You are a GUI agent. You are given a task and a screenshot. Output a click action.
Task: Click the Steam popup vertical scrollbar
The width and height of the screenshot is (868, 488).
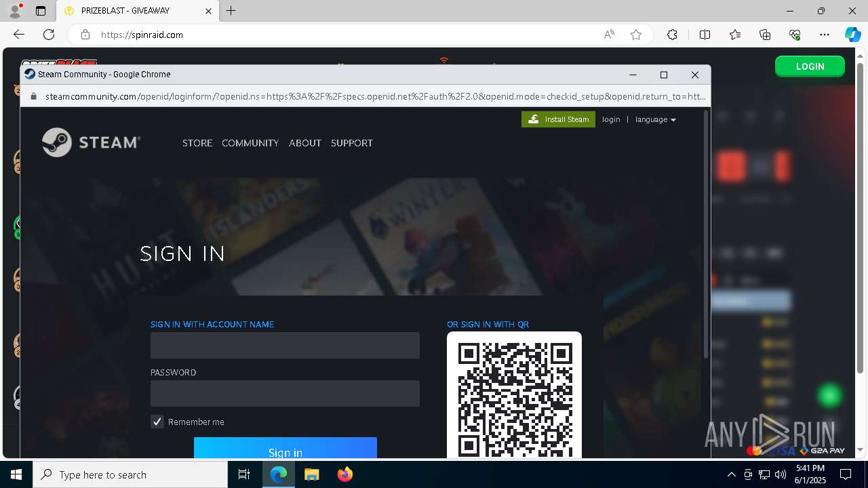tap(706, 234)
